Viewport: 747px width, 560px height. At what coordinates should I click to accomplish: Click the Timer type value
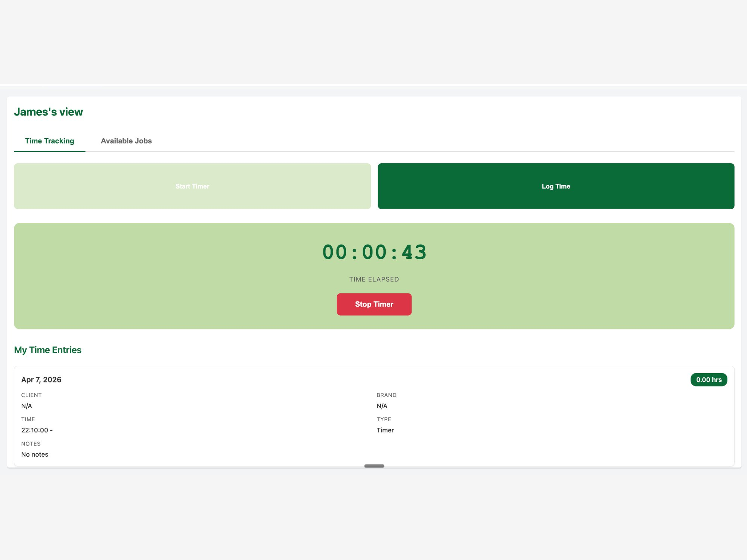tap(385, 430)
